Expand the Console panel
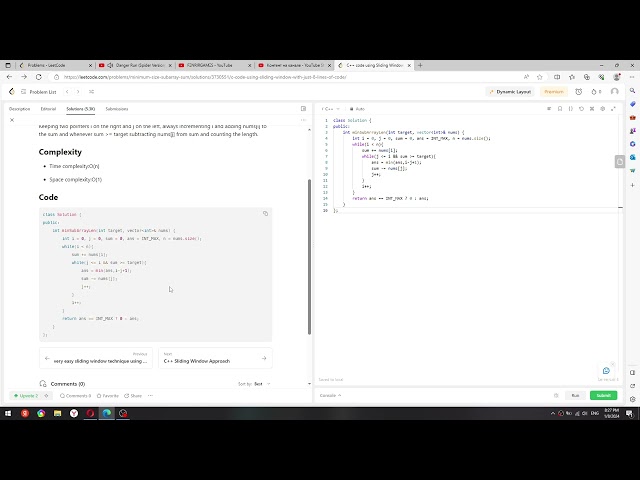Viewport: 640px width, 480px height. (330, 396)
